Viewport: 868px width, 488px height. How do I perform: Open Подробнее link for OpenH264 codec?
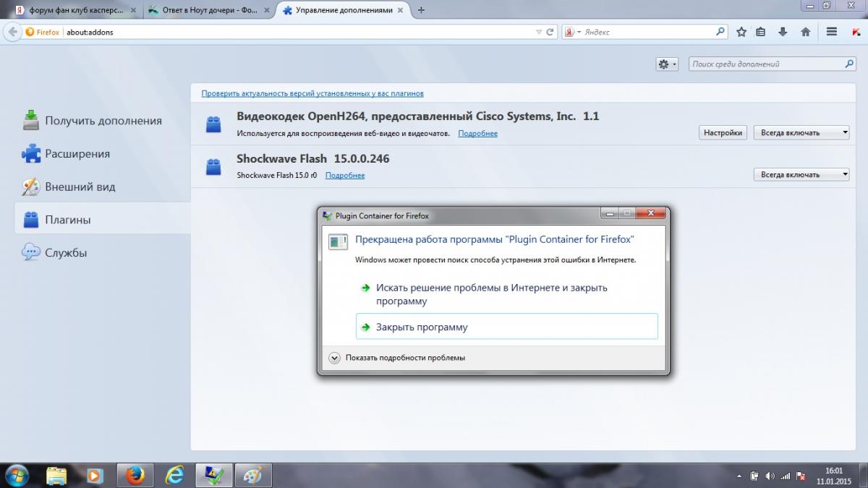pyautogui.click(x=477, y=134)
